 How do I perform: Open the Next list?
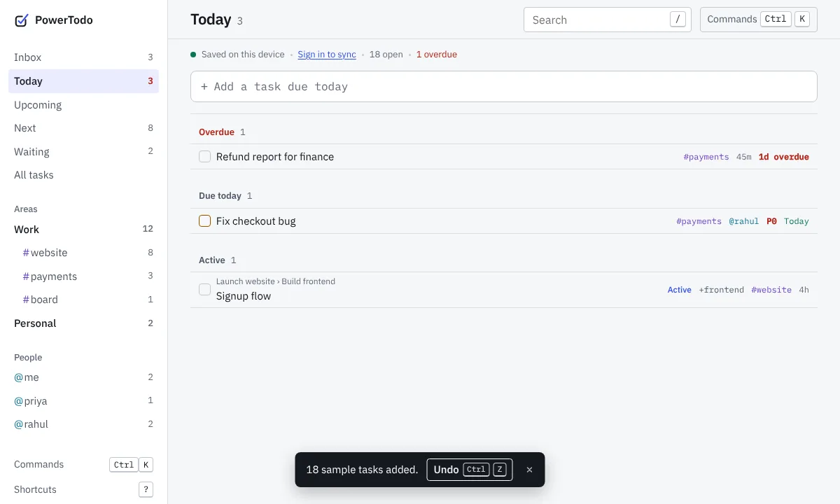(x=83, y=128)
